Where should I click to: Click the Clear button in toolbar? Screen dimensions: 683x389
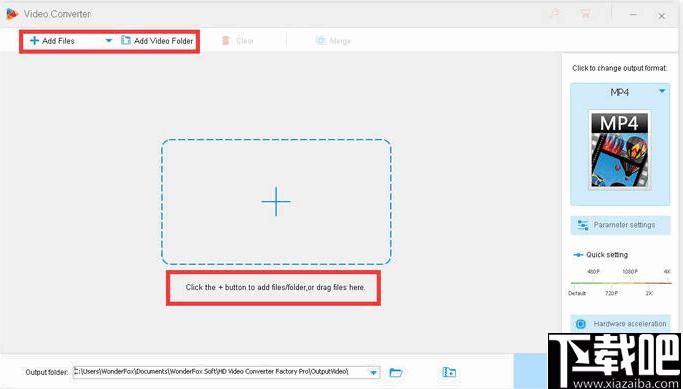coord(238,41)
